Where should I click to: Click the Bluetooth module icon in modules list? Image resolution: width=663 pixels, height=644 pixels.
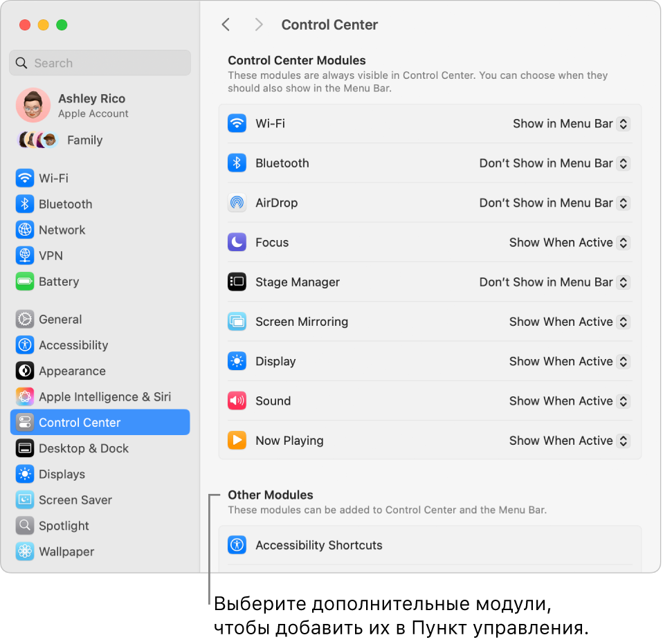point(237,163)
